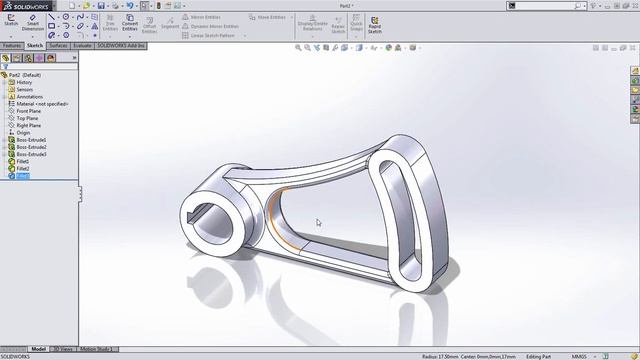Click the Section View icon
640x360 pixels.
coord(326,48)
